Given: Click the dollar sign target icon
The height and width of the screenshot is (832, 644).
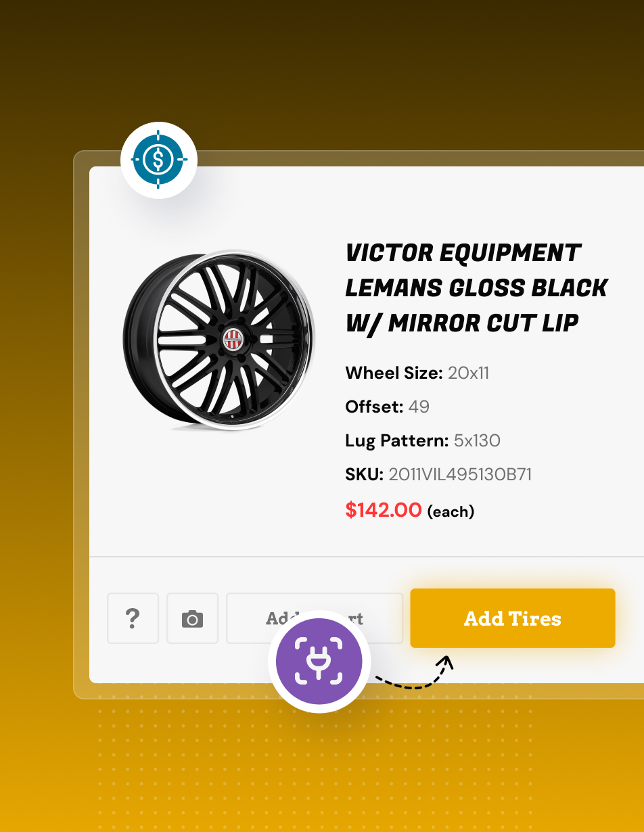Looking at the screenshot, I should (x=158, y=160).
